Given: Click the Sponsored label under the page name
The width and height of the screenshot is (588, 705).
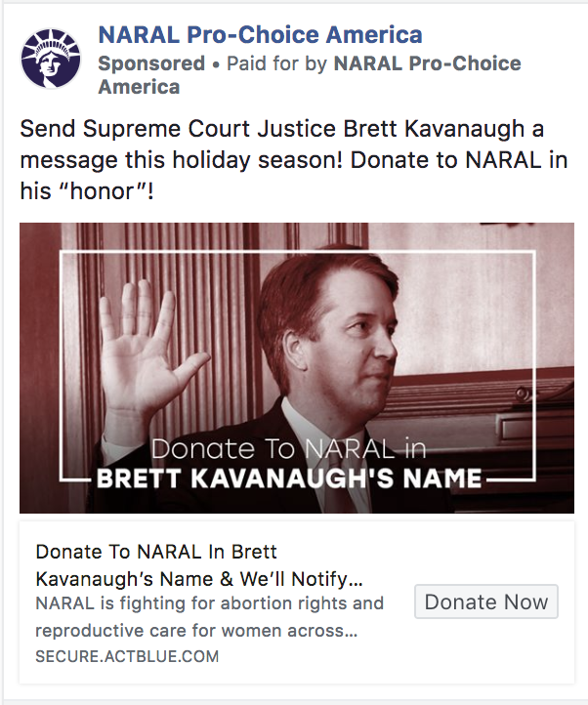Looking at the screenshot, I should [151, 63].
